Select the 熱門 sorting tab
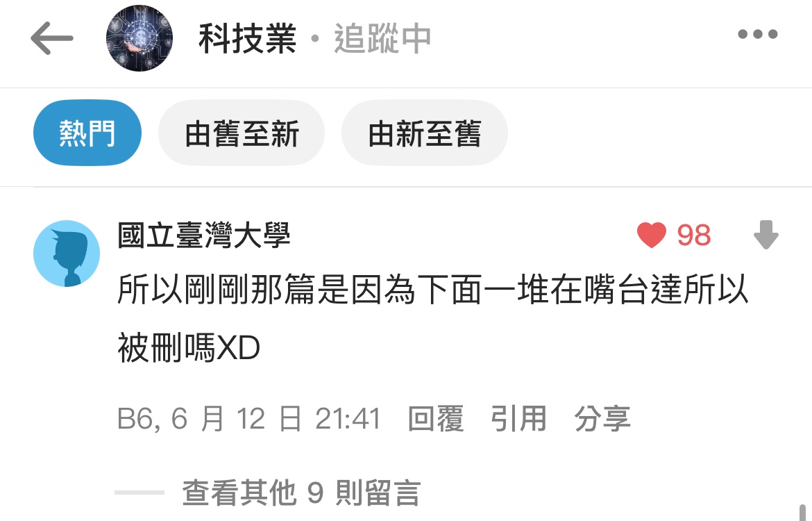The width and height of the screenshot is (812, 521). [x=87, y=133]
